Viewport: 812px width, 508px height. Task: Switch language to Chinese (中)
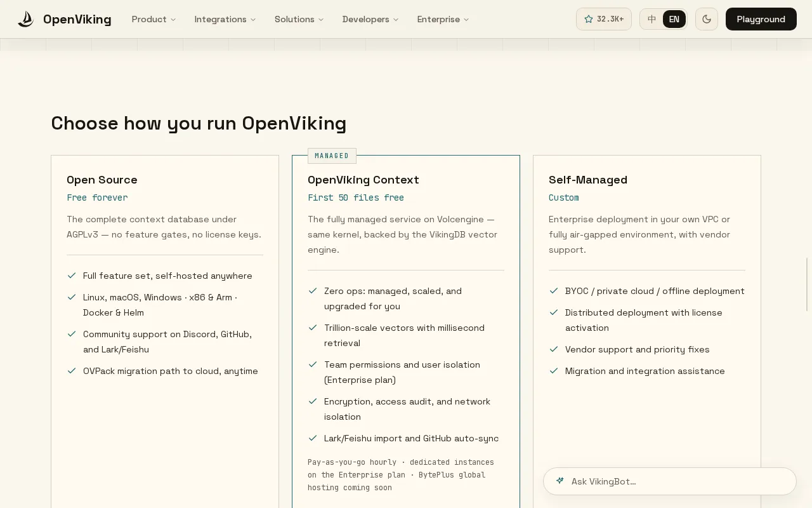652,19
